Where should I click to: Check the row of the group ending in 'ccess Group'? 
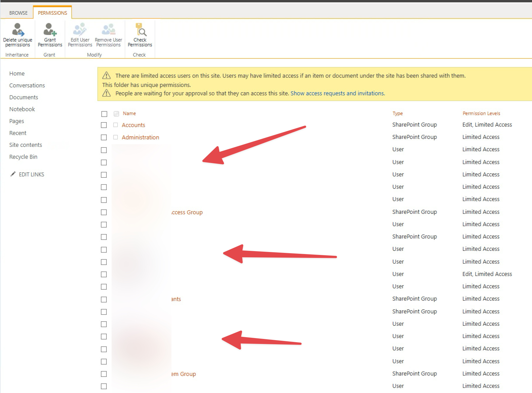(104, 212)
